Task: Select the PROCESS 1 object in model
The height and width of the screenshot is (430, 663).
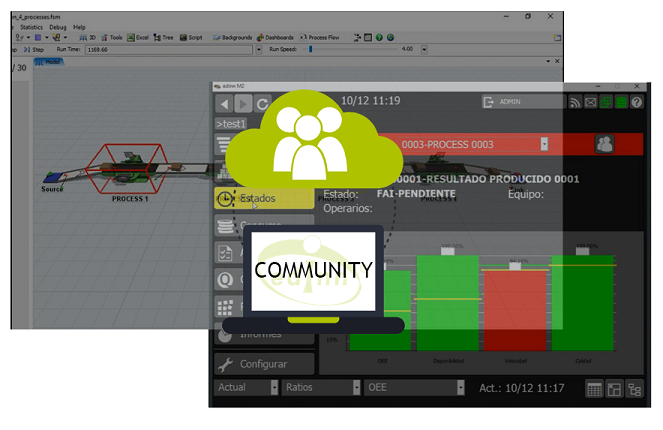Action: 127,169
